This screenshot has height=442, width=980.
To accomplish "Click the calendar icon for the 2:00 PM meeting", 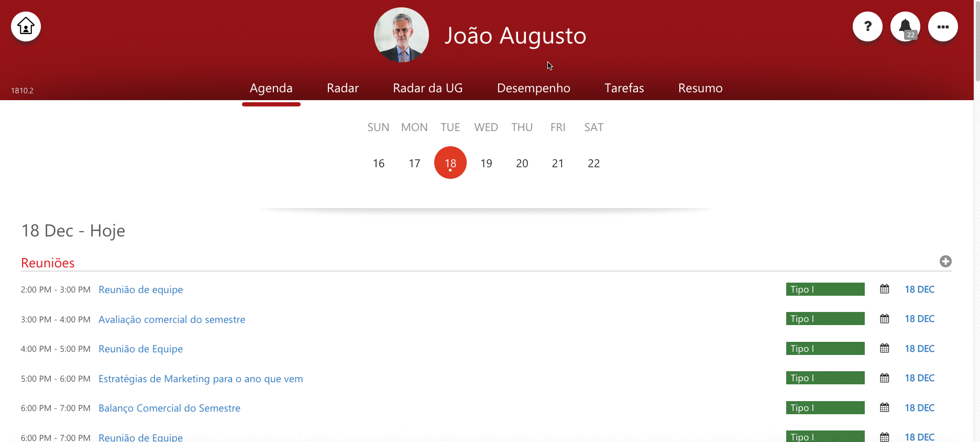I will pyautogui.click(x=885, y=289).
